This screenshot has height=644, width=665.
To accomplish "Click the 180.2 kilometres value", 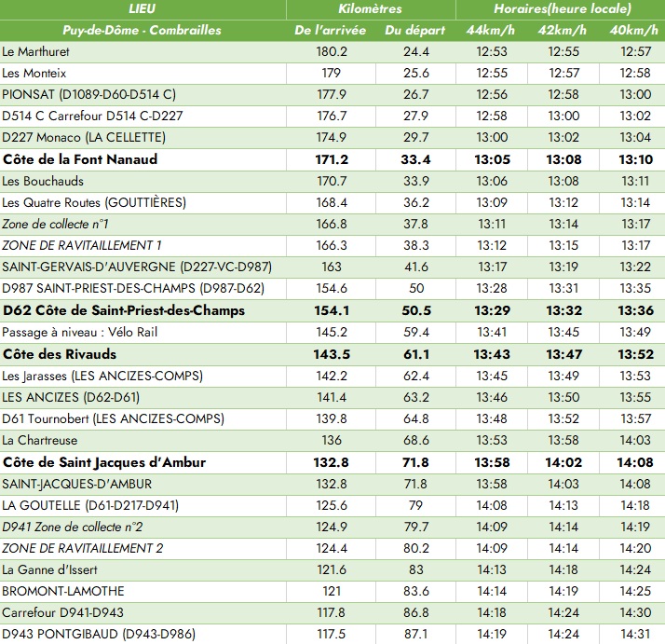I will (332, 51).
